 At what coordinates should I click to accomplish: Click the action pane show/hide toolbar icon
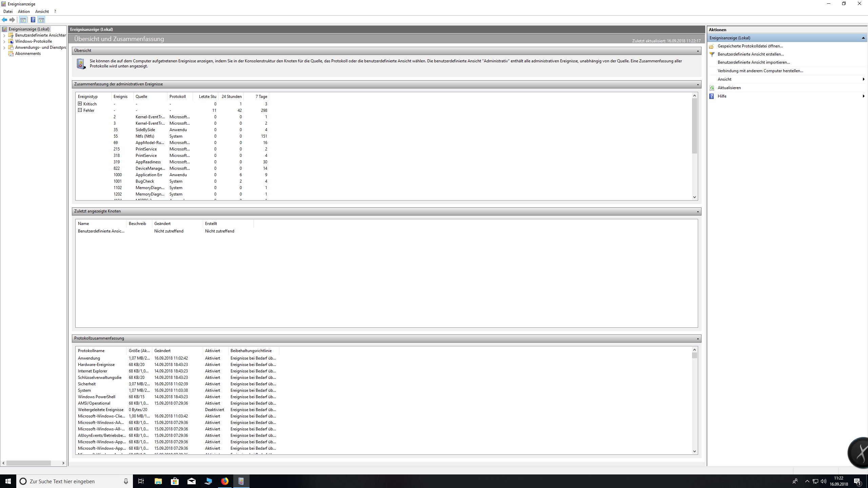[x=41, y=20]
